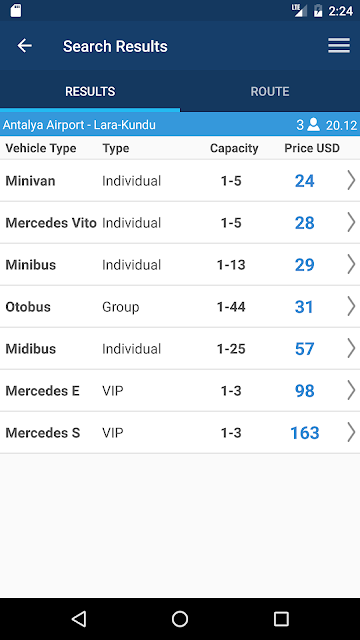Screen dimensions: 360x640
Task: Tap the Price USD column header
Action: [312, 148]
